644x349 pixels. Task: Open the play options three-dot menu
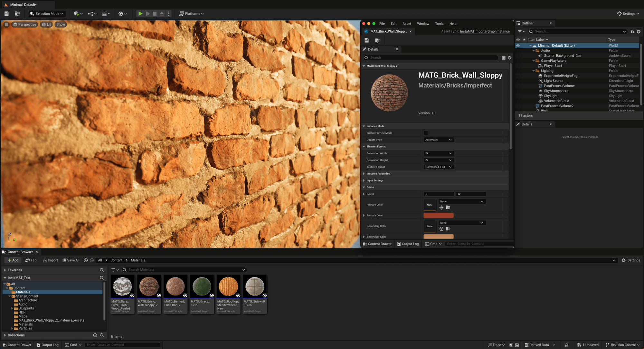coord(169,14)
